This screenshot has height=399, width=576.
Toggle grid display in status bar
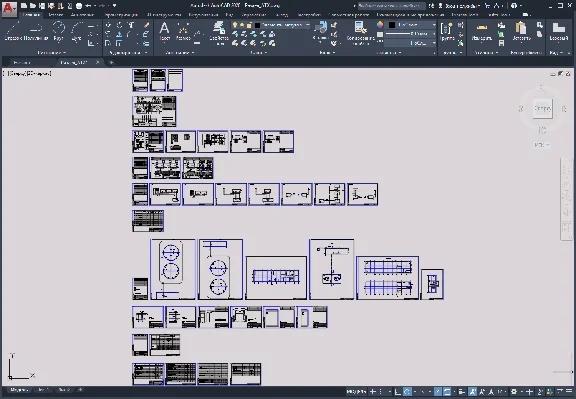point(372,392)
